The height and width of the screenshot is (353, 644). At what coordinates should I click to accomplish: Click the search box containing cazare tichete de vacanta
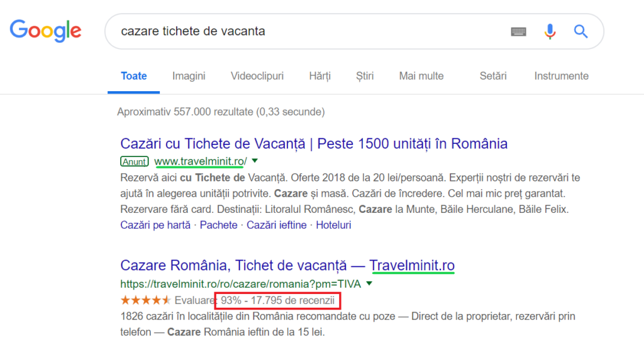(x=302, y=31)
